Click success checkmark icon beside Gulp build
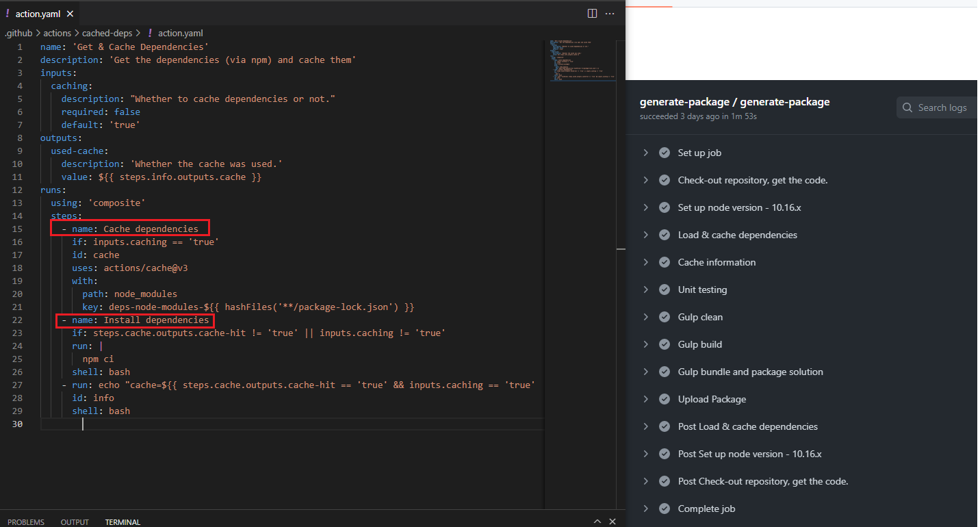The width and height of the screenshot is (980, 527). coord(664,344)
